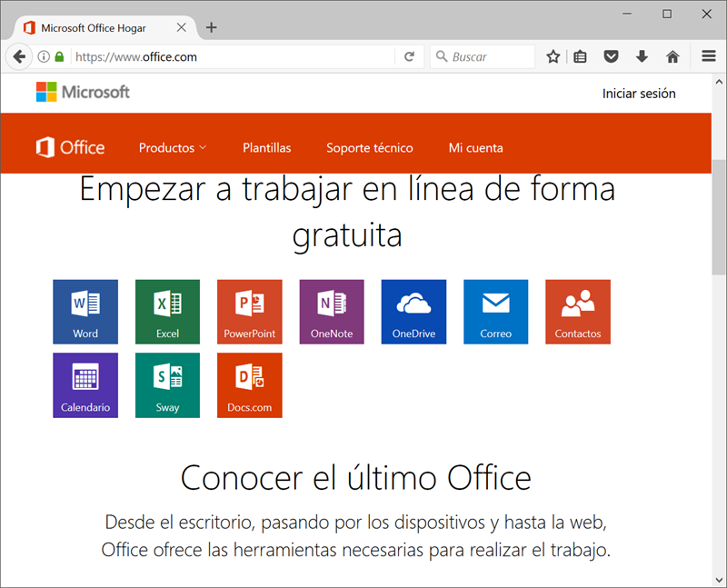This screenshot has width=727, height=588.
Task: Open the Docs.com tile
Action: coord(249,385)
